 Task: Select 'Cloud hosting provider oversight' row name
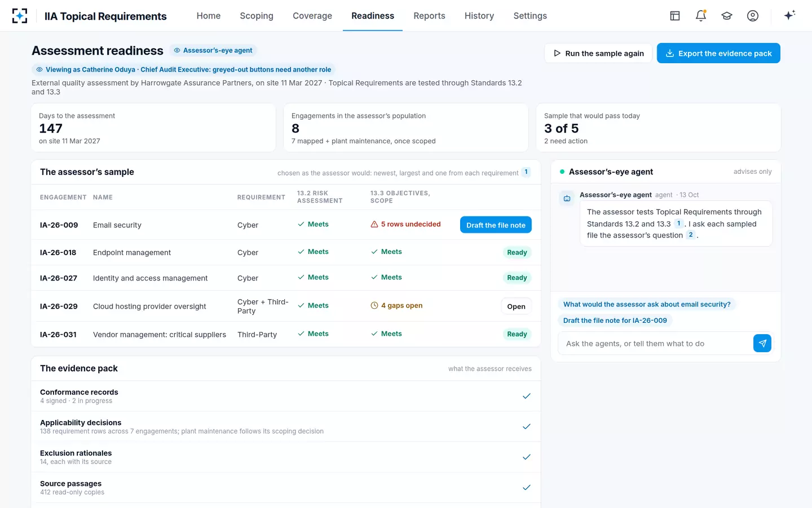pos(149,306)
